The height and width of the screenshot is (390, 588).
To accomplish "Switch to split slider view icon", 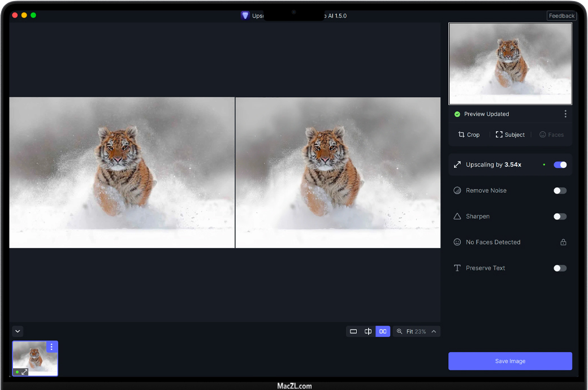I will click(x=368, y=331).
